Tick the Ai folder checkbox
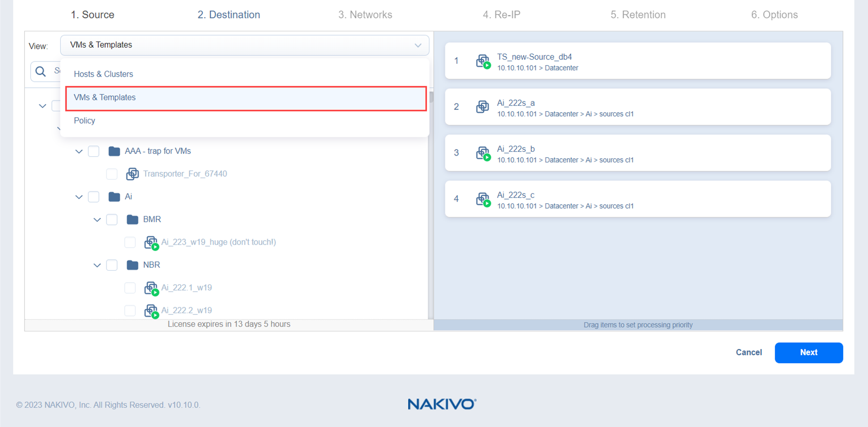 [94, 196]
